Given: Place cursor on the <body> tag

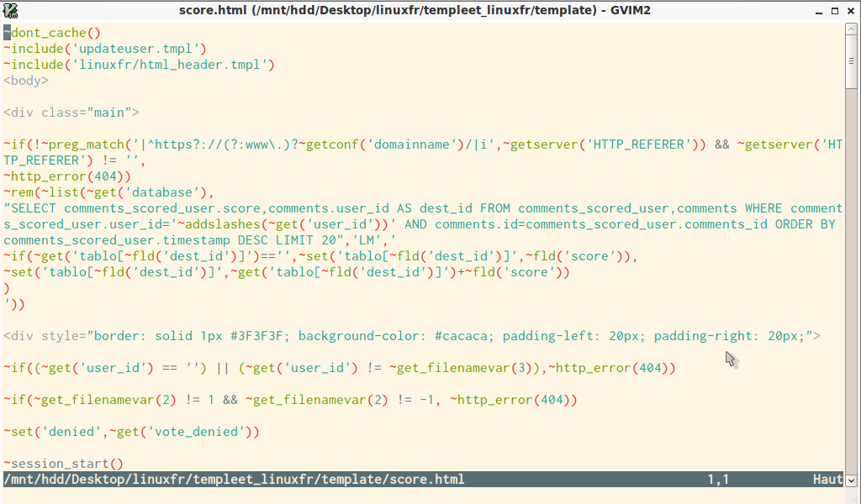Looking at the screenshot, I should coord(26,81).
